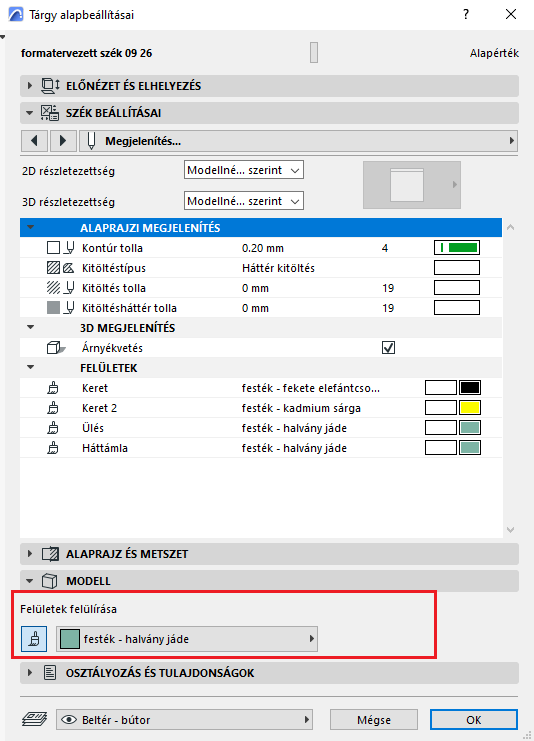
Task: Click the Kitöltéstípus hatch icon
Action: (x=54, y=268)
